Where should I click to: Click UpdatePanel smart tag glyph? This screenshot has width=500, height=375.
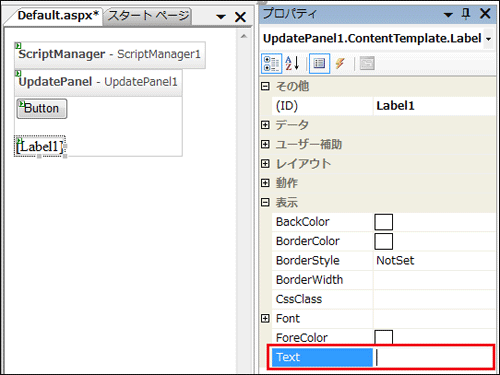click(x=18, y=73)
